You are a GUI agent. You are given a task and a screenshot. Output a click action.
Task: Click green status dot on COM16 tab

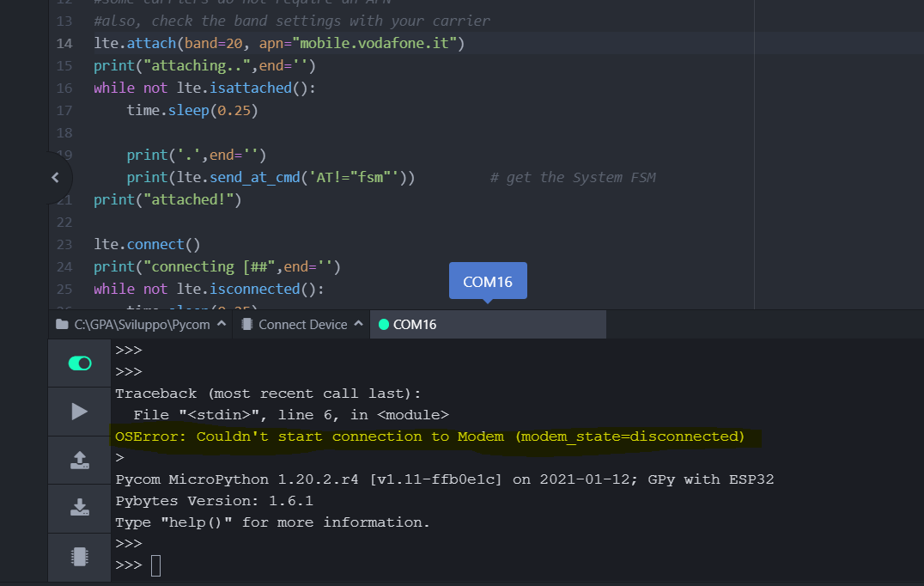[384, 325]
